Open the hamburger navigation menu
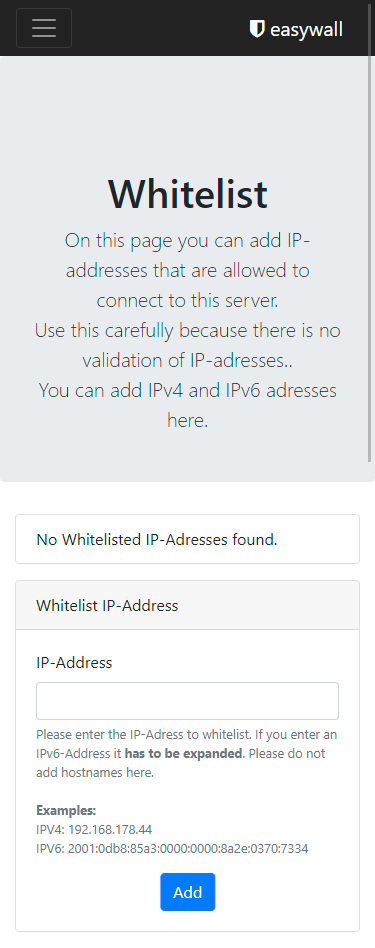The width and height of the screenshot is (375, 948). coord(44,28)
